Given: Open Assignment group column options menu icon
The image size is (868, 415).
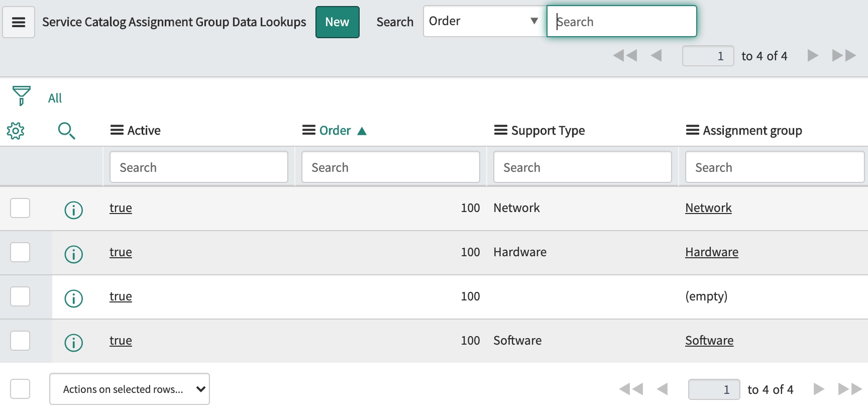Looking at the screenshot, I should pos(693,130).
